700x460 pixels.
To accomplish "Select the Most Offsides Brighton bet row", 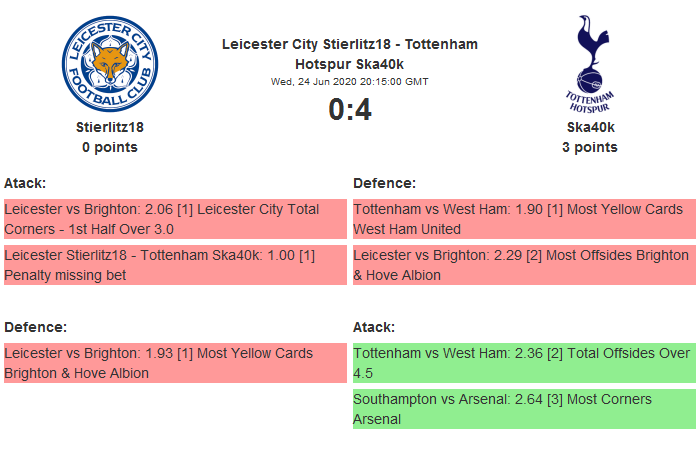I will pyautogui.click(x=524, y=265).
